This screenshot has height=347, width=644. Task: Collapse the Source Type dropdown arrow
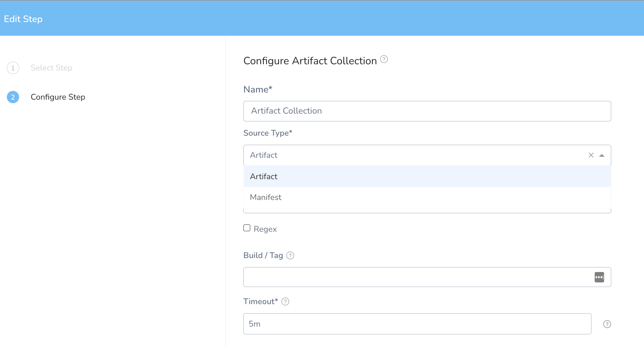tap(602, 155)
